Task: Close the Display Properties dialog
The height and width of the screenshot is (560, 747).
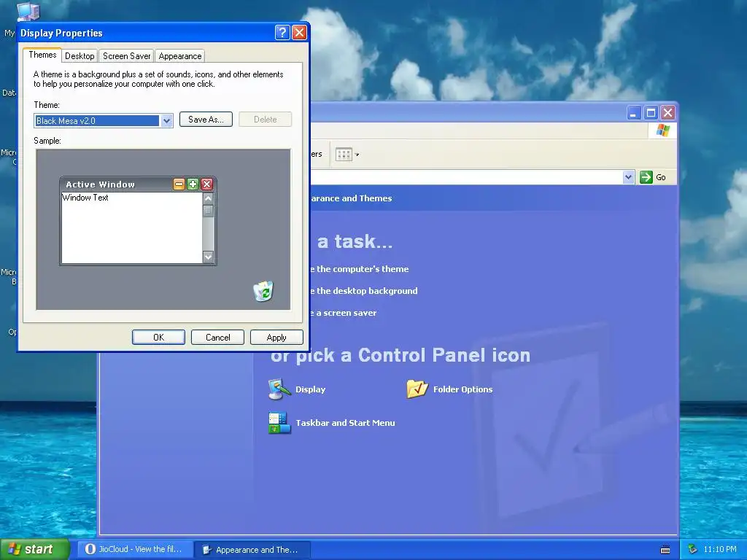Action: (x=299, y=32)
